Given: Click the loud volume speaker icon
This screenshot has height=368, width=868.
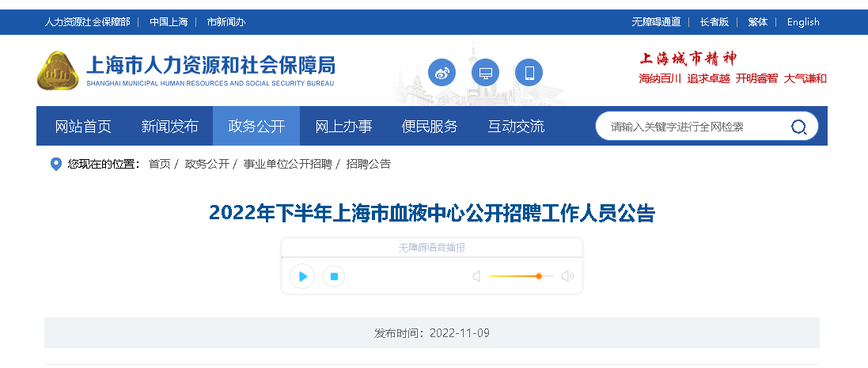Looking at the screenshot, I should tap(567, 276).
